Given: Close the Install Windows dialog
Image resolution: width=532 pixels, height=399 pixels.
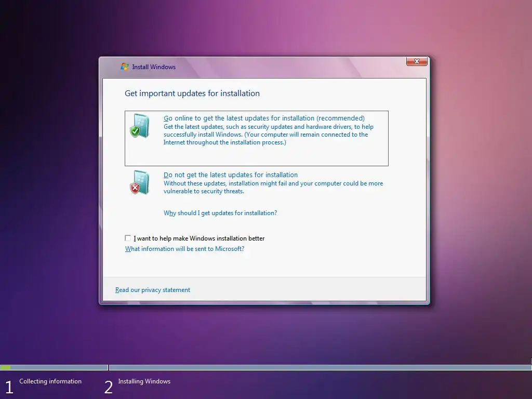Looking at the screenshot, I should [x=417, y=61].
